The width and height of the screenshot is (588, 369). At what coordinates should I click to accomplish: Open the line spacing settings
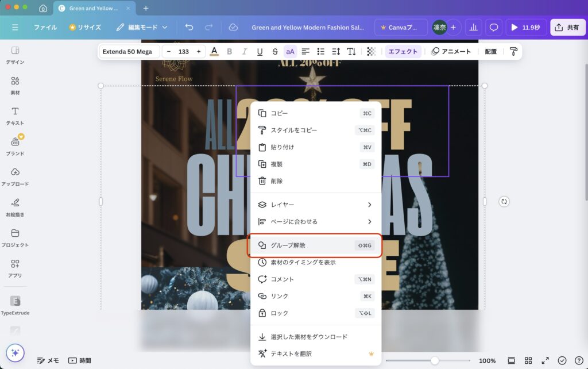click(336, 51)
